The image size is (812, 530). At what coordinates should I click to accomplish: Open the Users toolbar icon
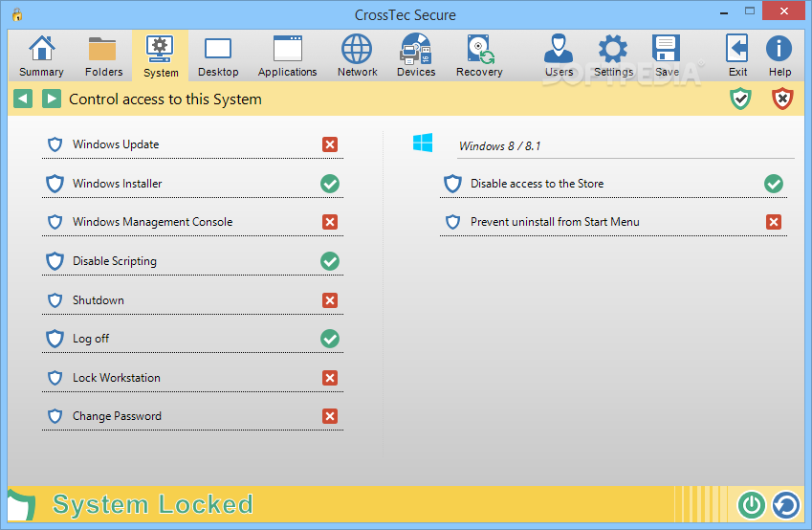[x=559, y=55]
